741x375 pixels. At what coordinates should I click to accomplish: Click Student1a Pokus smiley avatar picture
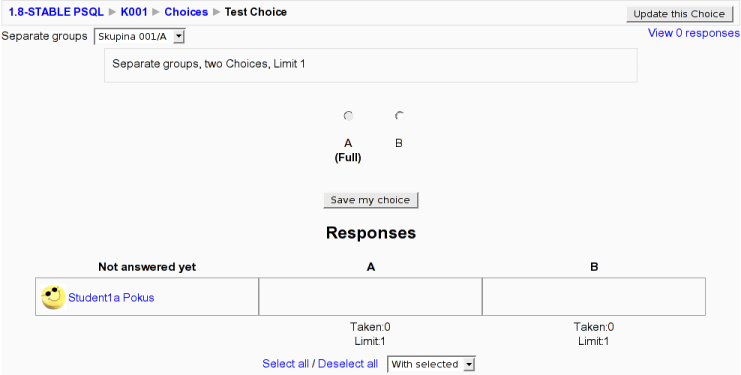click(53, 297)
